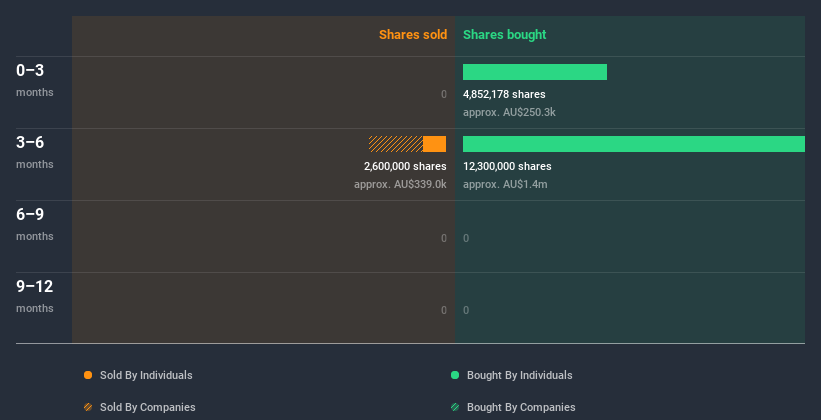Click the Shares sold column header
The image size is (821, 420).
413,35
